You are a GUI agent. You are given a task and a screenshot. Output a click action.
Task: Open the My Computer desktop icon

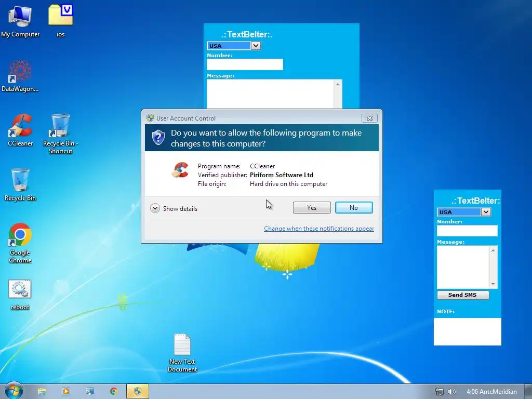click(20, 20)
